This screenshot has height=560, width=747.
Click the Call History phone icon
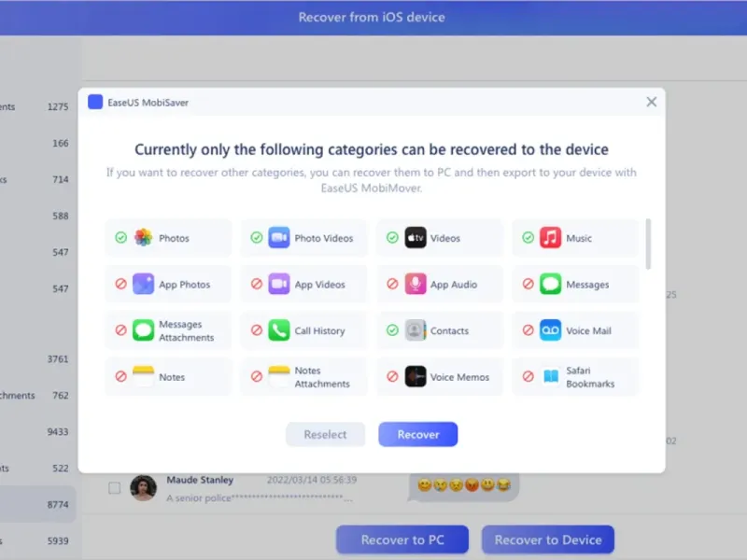pos(278,330)
